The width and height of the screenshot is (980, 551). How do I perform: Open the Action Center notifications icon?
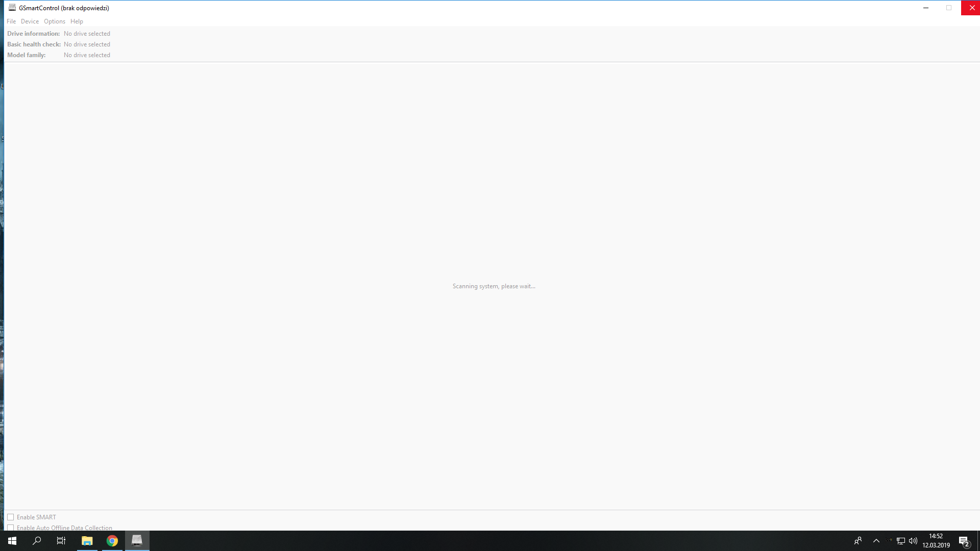pyautogui.click(x=964, y=541)
